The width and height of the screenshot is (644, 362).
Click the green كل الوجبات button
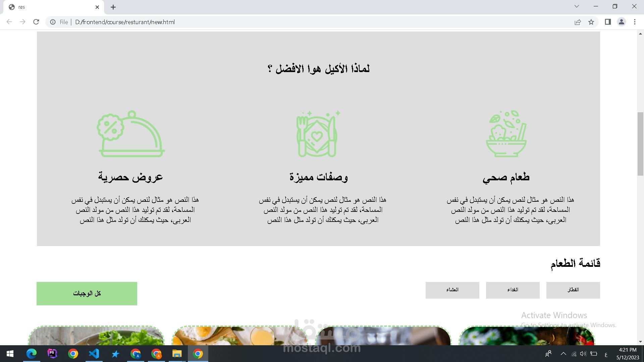click(87, 294)
